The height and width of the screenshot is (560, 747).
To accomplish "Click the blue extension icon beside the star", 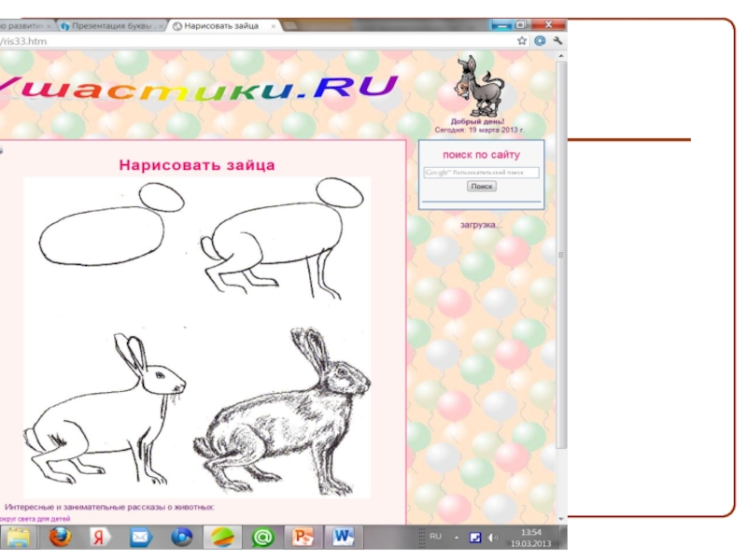I will [x=541, y=41].
